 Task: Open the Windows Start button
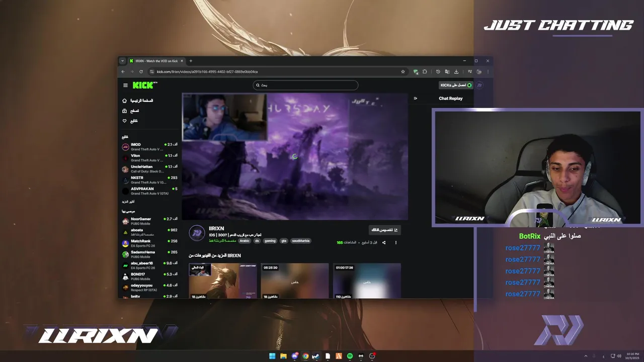click(272, 356)
